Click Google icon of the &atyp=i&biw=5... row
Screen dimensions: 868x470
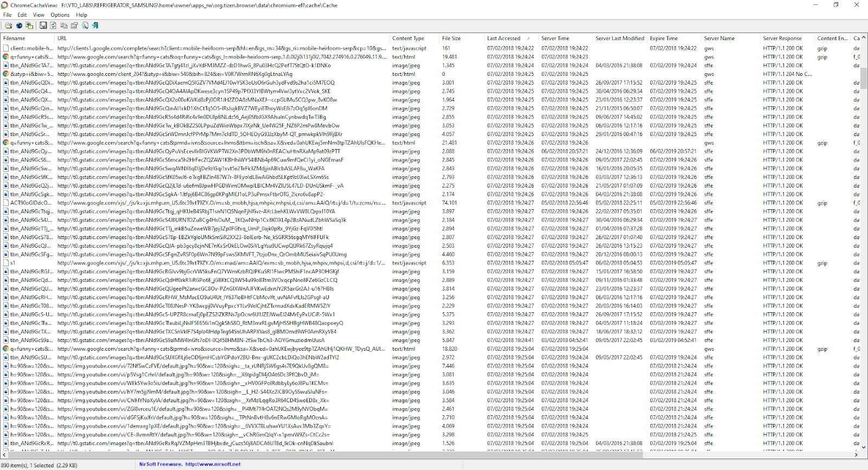tap(6, 74)
